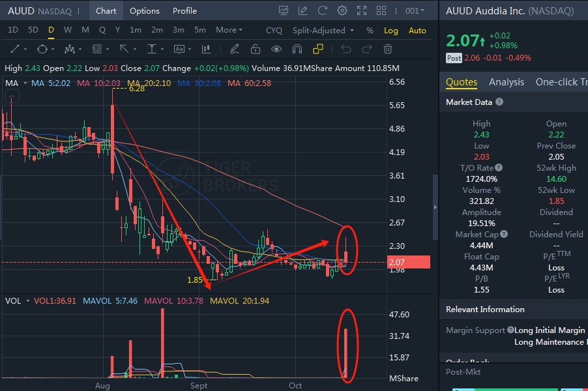Open the VOL indicator dropdown arrow
Image resolution: width=588 pixels, height=391 pixels.
[x=27, y=301]
